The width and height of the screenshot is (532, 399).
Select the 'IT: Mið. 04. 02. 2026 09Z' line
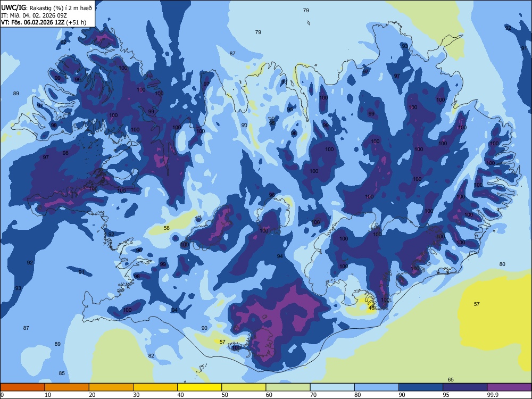34,15
